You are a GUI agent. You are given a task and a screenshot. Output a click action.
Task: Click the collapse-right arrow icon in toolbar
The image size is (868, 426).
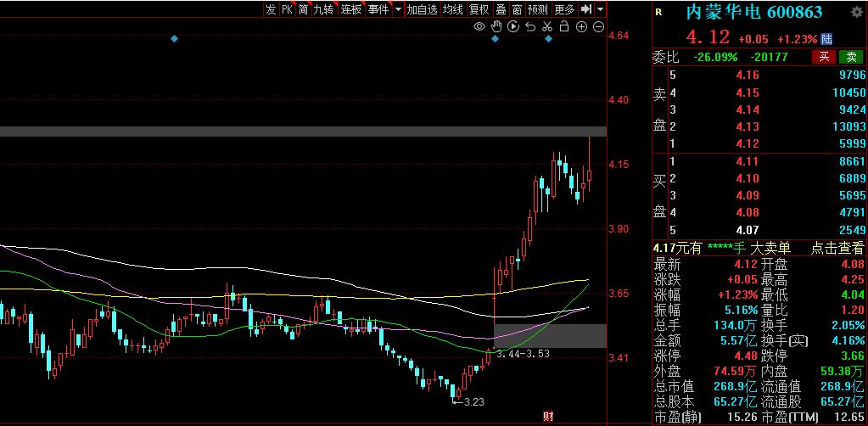(586, 9)
